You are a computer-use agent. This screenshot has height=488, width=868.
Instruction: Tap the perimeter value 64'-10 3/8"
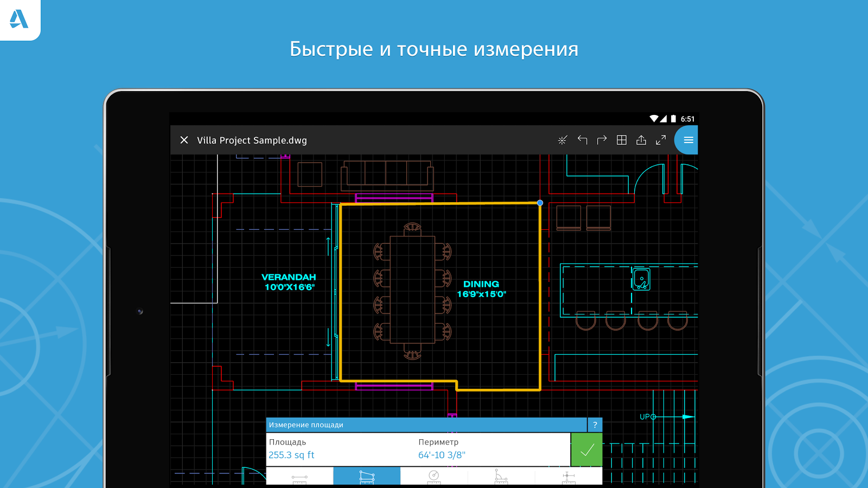pyautogui.click(x=442, y=455)
